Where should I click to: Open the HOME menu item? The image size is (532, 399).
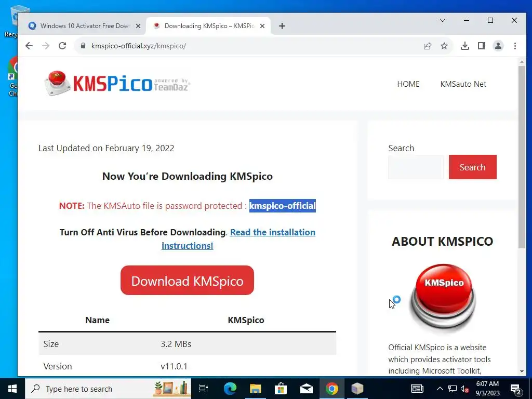(x=408, y=84)
